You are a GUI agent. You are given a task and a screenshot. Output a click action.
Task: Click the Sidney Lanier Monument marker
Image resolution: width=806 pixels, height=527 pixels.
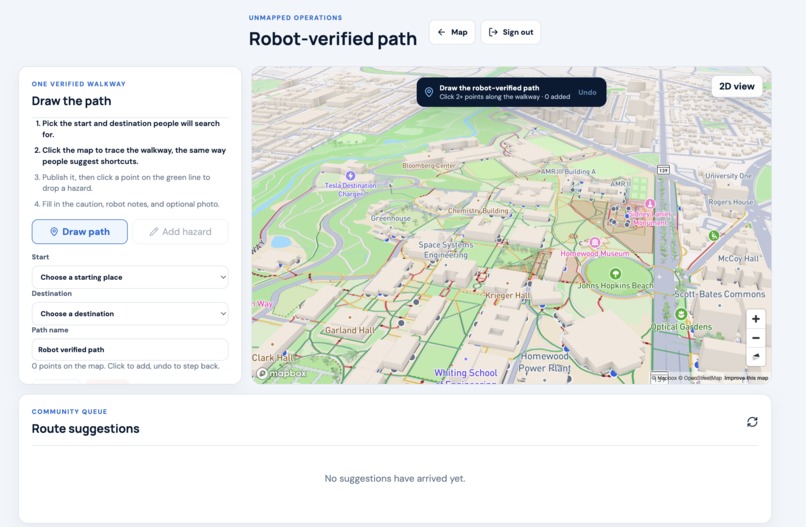click(x=650, y=204)
